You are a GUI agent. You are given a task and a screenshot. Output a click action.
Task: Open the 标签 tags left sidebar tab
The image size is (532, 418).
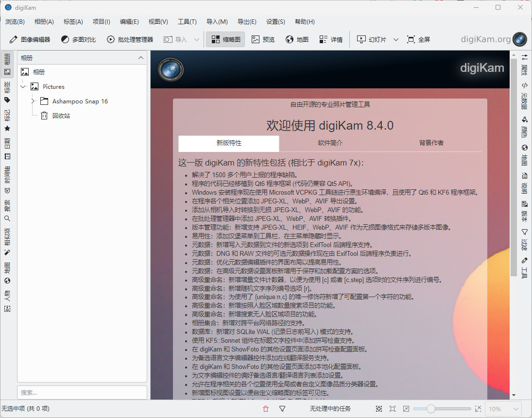(7, 92)
